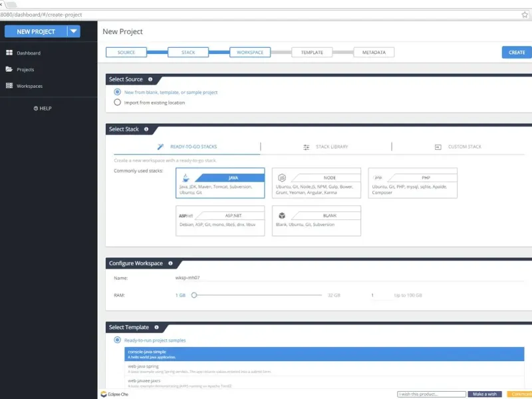Open the New Project dropdown arrow
This screenshot has height=399, width=532.
74,31
